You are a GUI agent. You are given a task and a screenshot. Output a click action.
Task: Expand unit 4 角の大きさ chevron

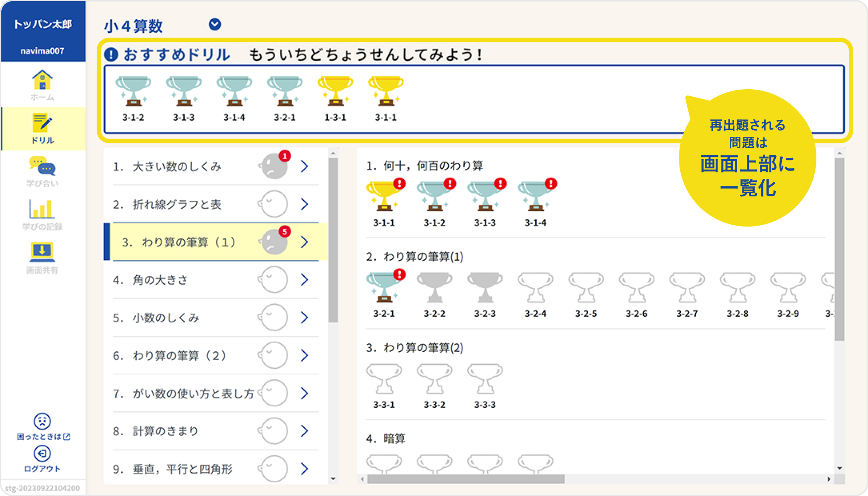coord(304,279)
